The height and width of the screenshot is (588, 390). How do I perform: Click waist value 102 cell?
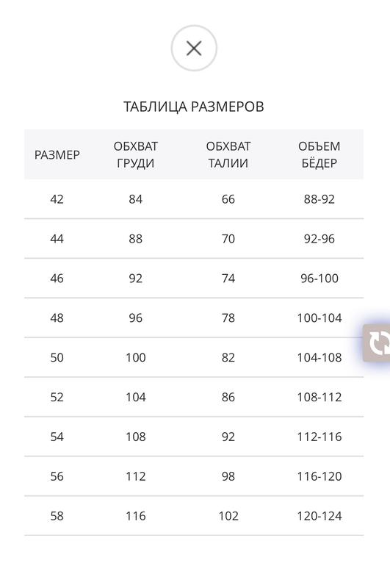point(228,516)
